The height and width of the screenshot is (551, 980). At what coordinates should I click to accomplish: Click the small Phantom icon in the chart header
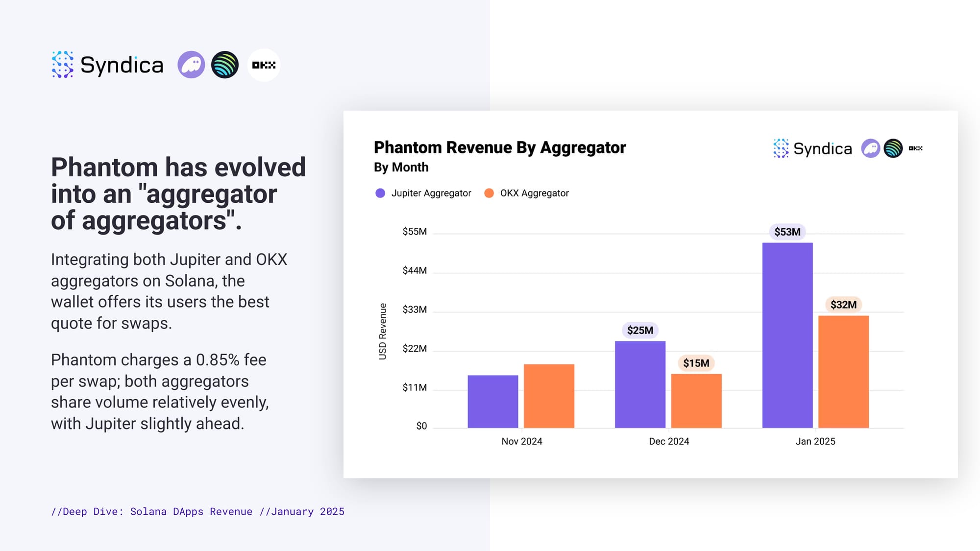tap(870, 148)
